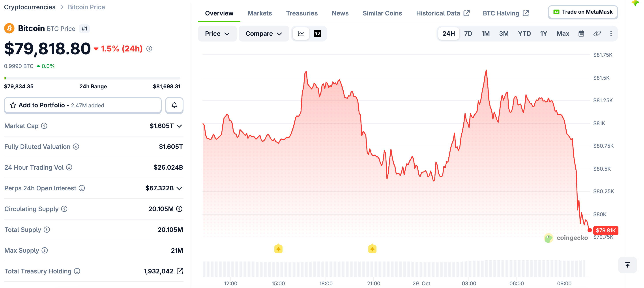Click Total Supply info icon

point(47,230)
